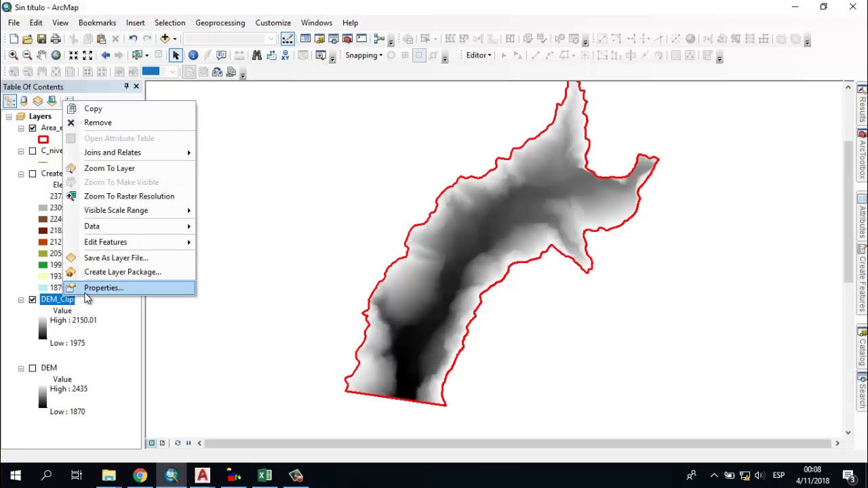Click the Fixed Zoom In arrows icon

[x=73, y=56]
